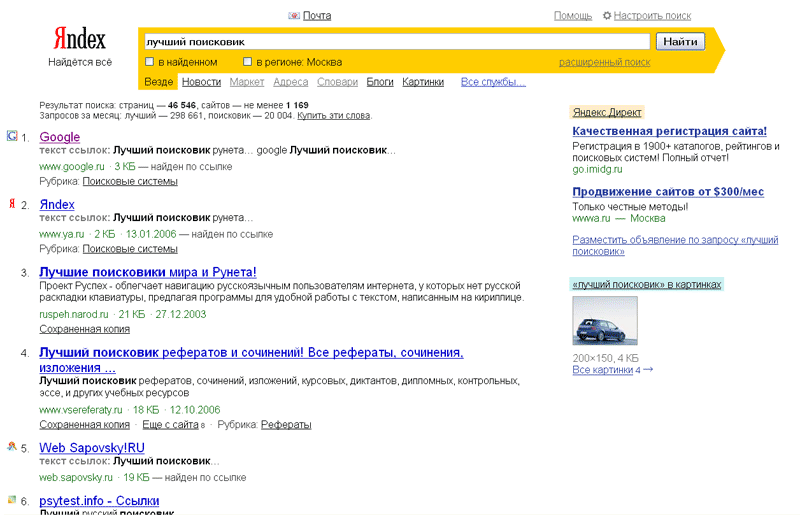This screenshot has width=800, height=515.
Task: Open the Рефераты rubric link
Action: [286, 424]
